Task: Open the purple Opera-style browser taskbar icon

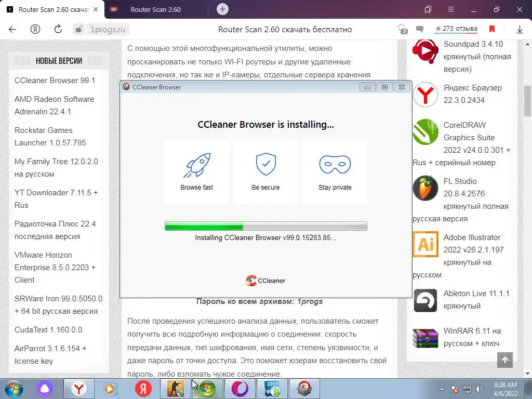Action: [240, 389]
